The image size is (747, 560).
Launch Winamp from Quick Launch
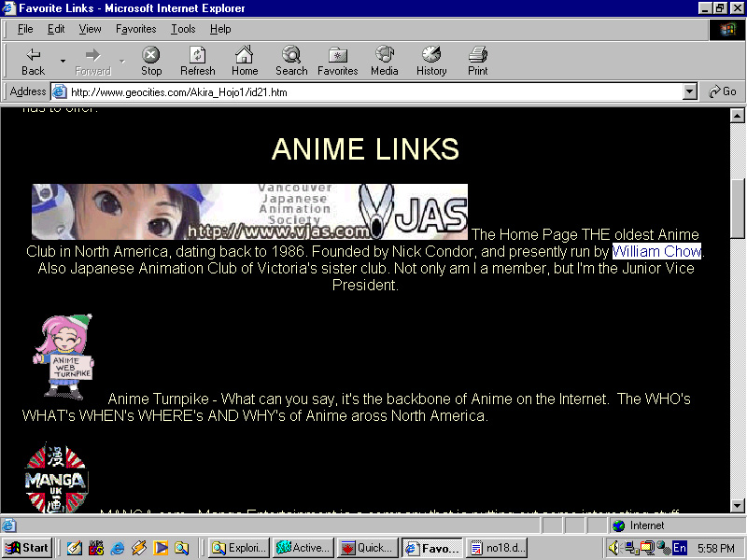(x=138, y=548)
